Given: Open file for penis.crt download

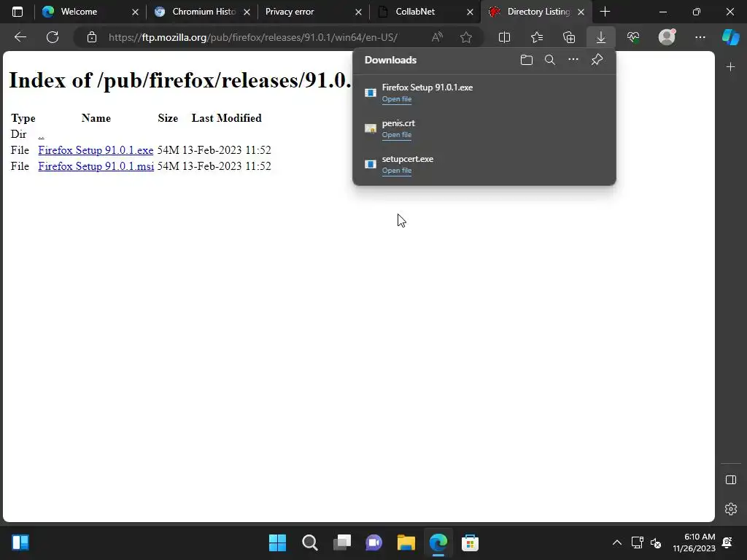Looking at the screenshot, I should [x=396, y=135].
